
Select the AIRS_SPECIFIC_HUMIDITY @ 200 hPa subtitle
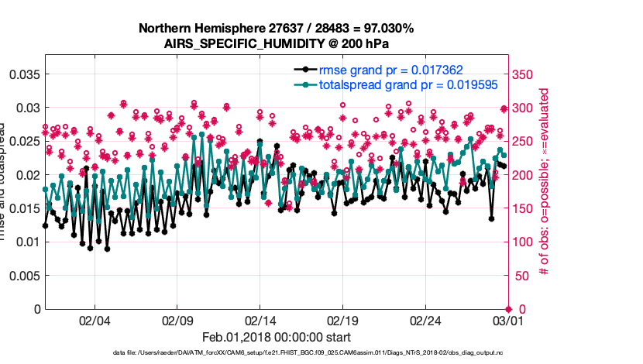(276, 44)
